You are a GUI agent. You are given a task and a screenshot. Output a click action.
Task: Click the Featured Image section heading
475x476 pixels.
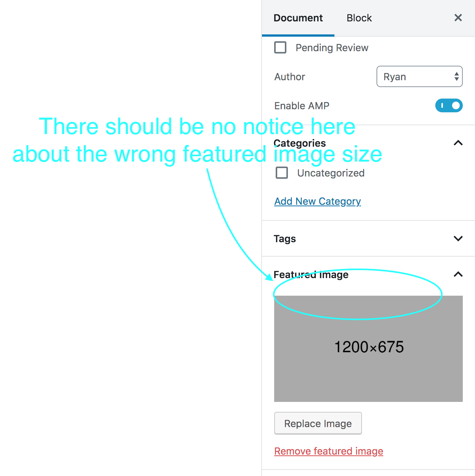pyautogui.click(x=311, y=274)
